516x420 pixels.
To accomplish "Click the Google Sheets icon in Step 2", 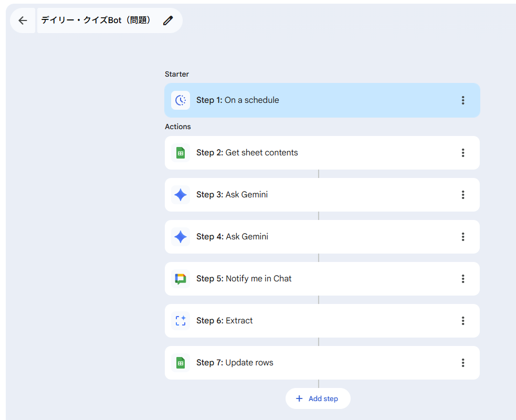I will tap(181, 153).
